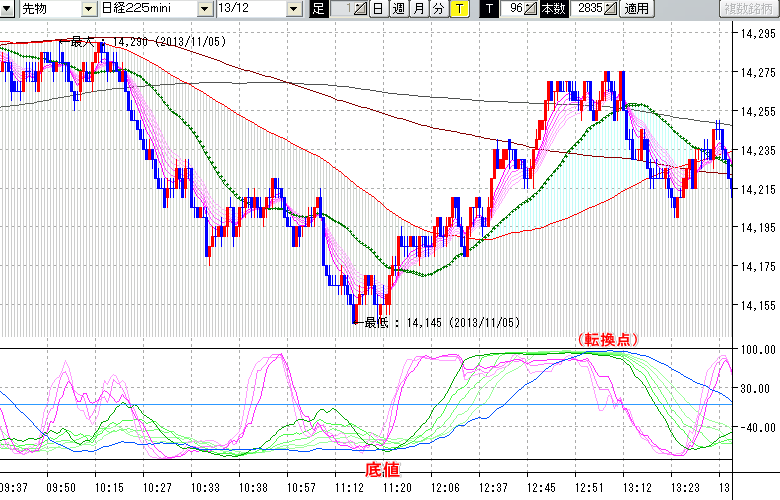Switch to weekly chart with 週 button
Viewport: 780px width, 500px height.
pos(398,9)
